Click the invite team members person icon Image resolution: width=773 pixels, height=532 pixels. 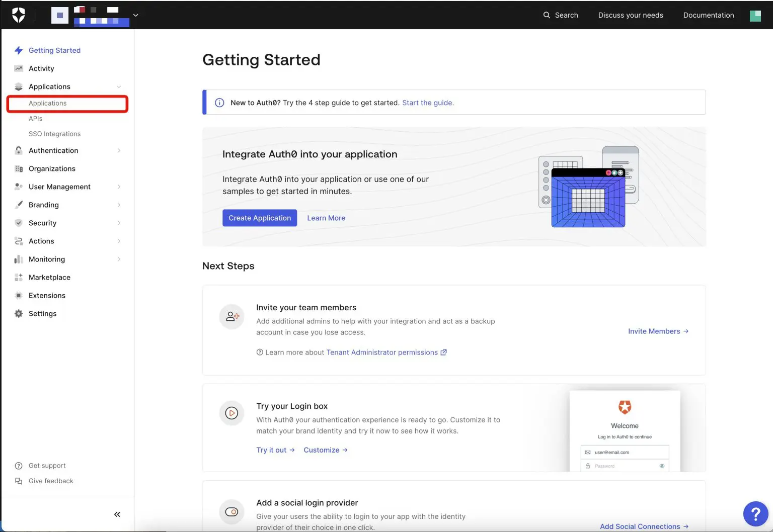[x=231, y=317]
